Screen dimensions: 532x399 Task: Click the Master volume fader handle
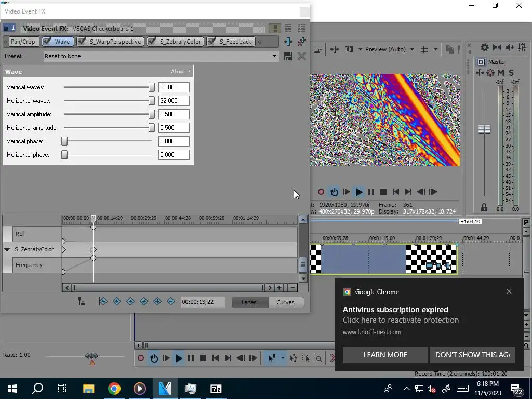click(484, 129)
